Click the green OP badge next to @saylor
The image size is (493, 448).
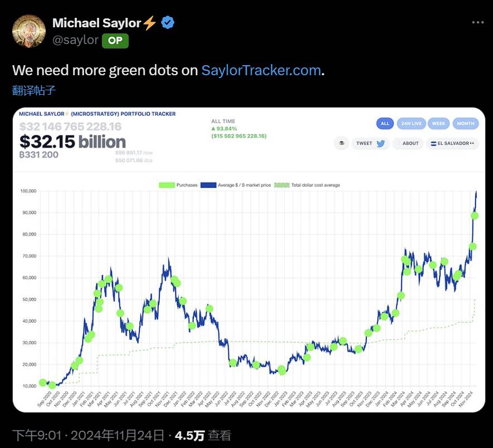pos(116,40)
